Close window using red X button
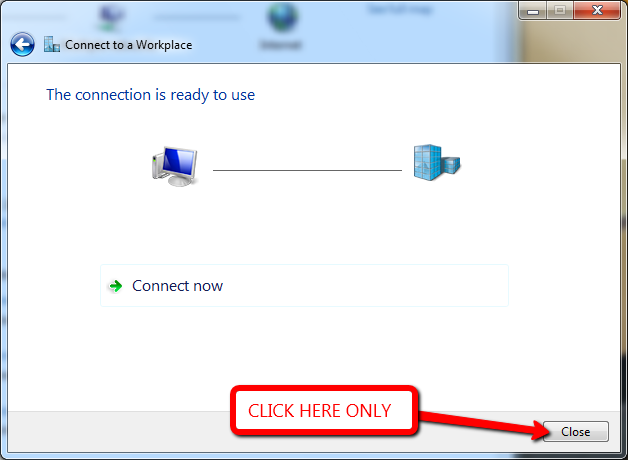 click(x=597, y=10)
